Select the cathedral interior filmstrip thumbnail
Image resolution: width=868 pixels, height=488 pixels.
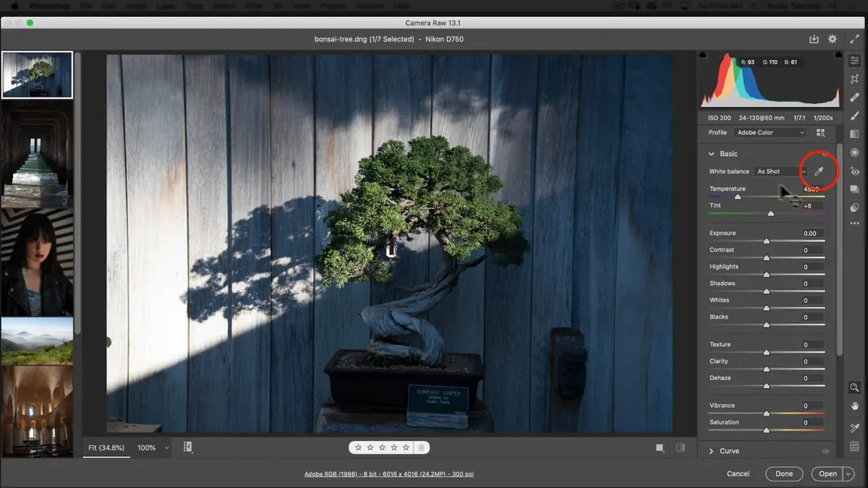coord(37,411)
